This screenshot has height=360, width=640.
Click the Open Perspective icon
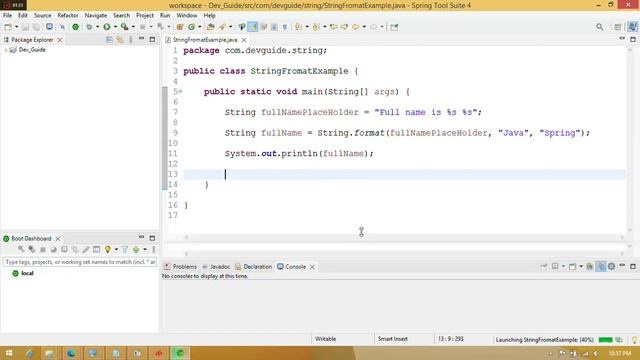618,27
